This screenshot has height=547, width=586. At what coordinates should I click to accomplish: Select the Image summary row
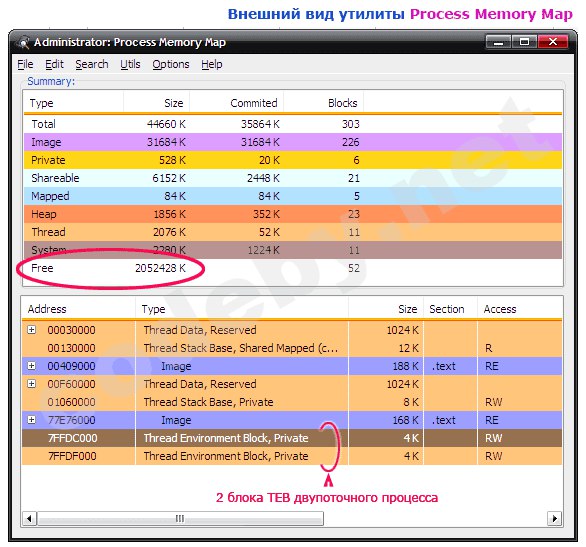(x=293, y=142)
